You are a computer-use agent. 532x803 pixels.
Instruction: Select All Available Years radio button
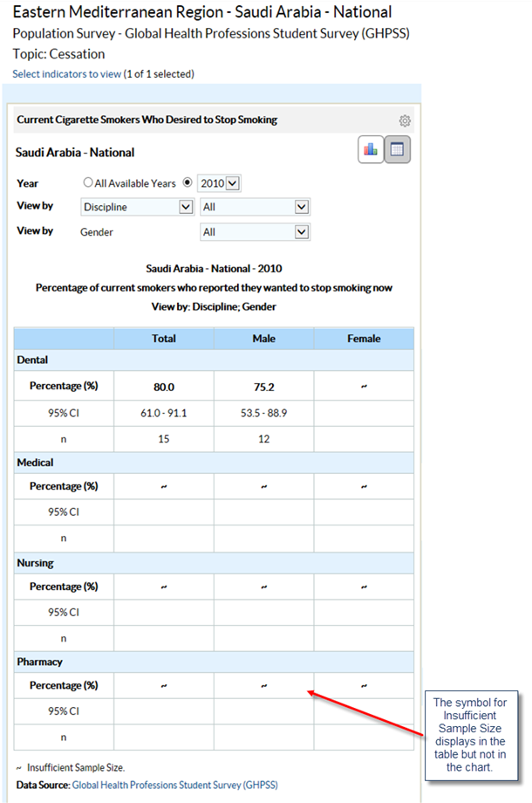coord(87,183)
